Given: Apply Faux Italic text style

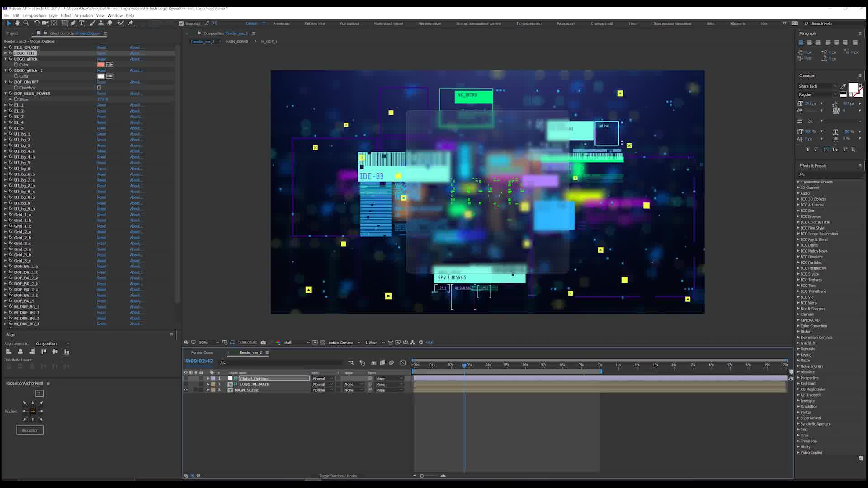Looking at the screenshot, I should click(x=816, y=150).
